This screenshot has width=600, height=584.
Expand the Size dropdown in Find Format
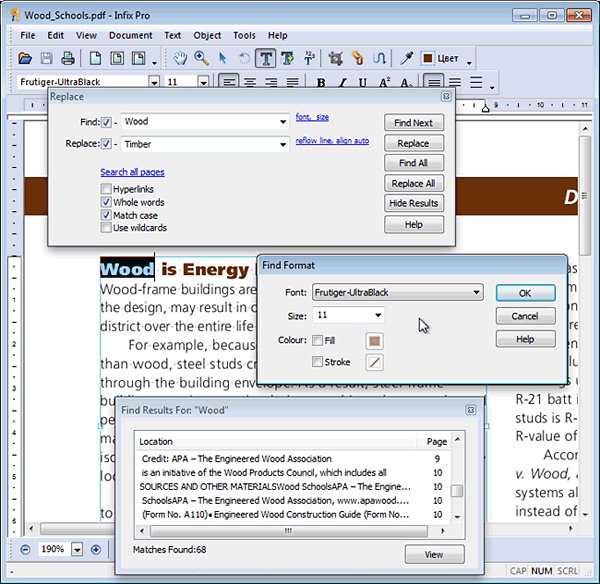(377, 315)
